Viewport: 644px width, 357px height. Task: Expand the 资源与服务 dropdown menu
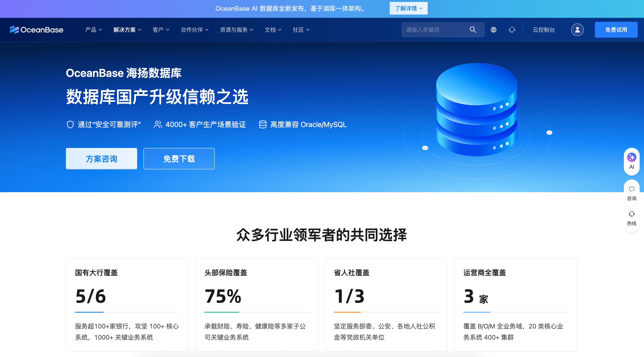pyautogui.click(x=237, y=30)
